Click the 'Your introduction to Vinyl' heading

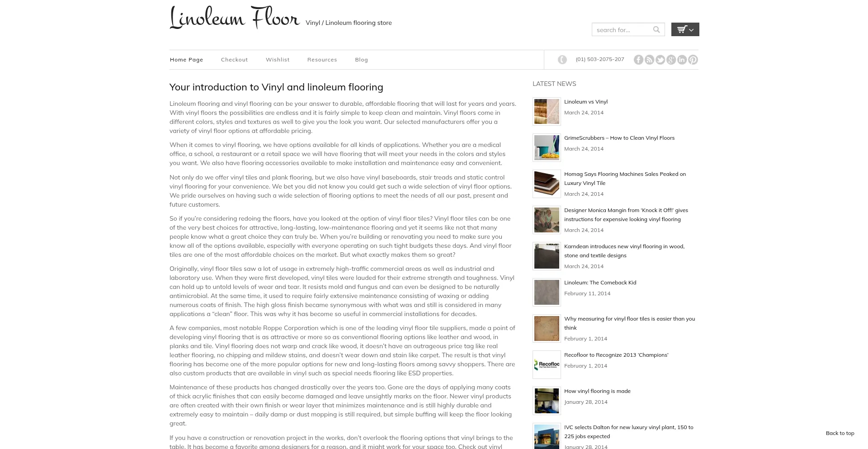[276, 87]
